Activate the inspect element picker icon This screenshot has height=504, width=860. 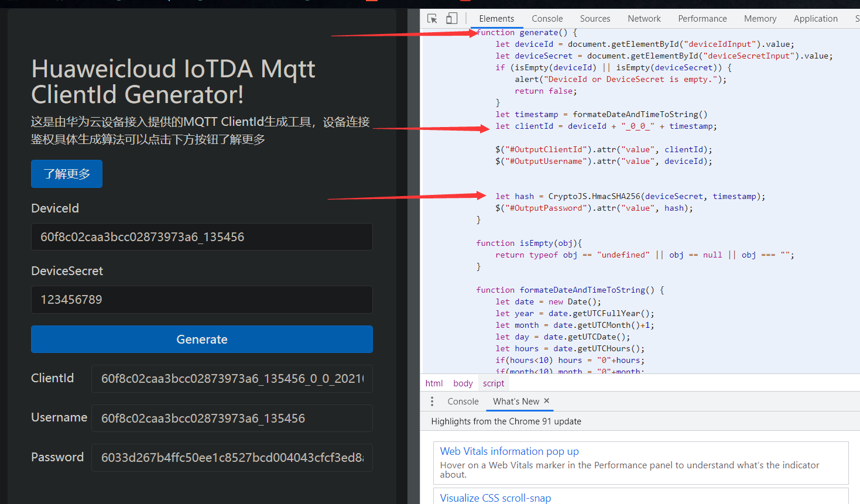pyautogui.click(x=432, y=19)
